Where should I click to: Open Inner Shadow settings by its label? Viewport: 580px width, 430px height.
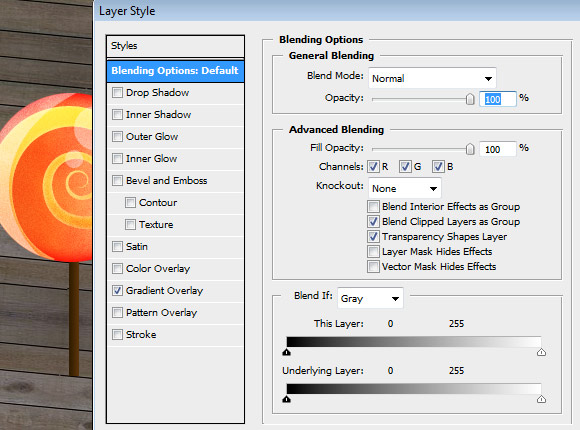pos(158,115)
